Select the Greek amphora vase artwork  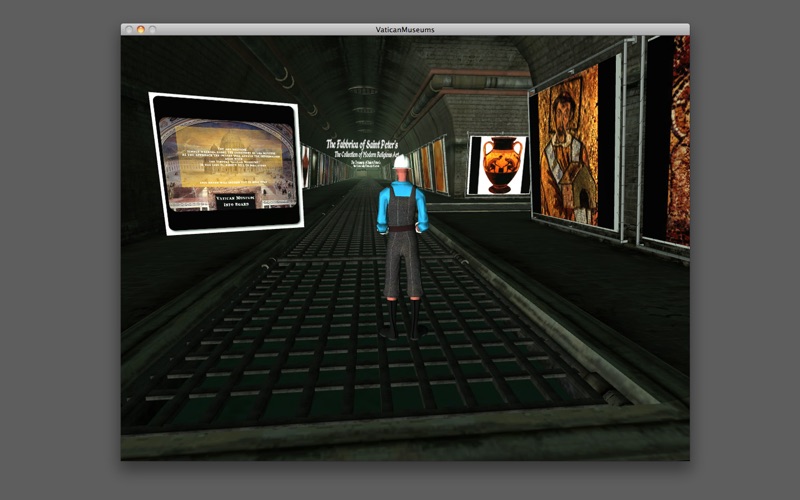point(498,165)
